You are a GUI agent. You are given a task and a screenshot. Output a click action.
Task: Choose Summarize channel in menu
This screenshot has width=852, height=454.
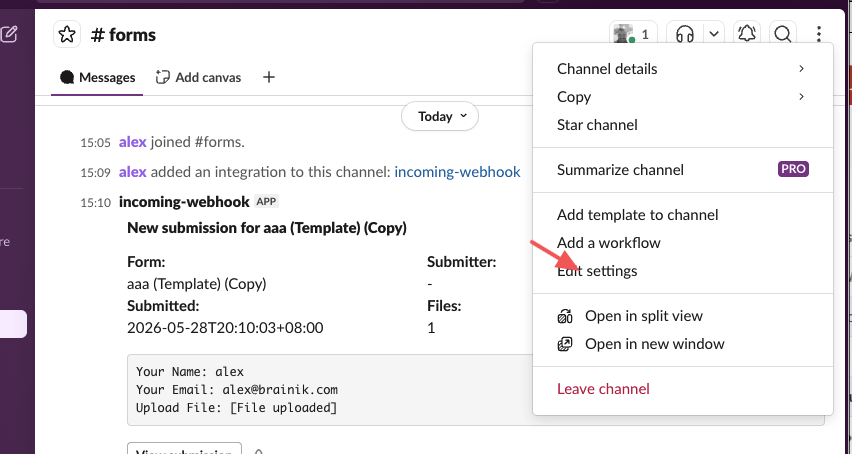coord(682,170)
